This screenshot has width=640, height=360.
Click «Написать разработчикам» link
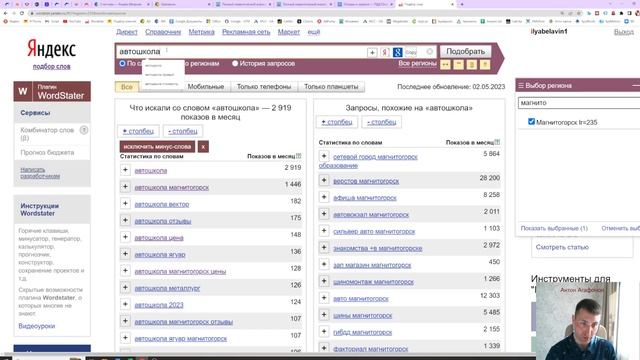(40, 173)
